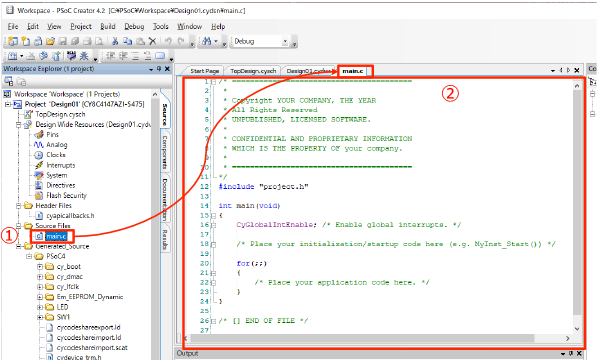Collapse the Design Wide Resources node
The width and height of the screenshot is (600, 364).
coord(18,125)
